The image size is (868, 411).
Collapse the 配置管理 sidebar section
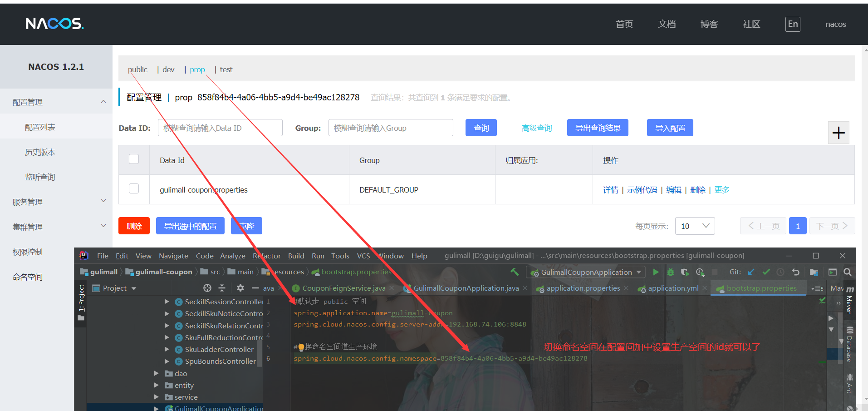pyautogui.click(x=103, y=102)
